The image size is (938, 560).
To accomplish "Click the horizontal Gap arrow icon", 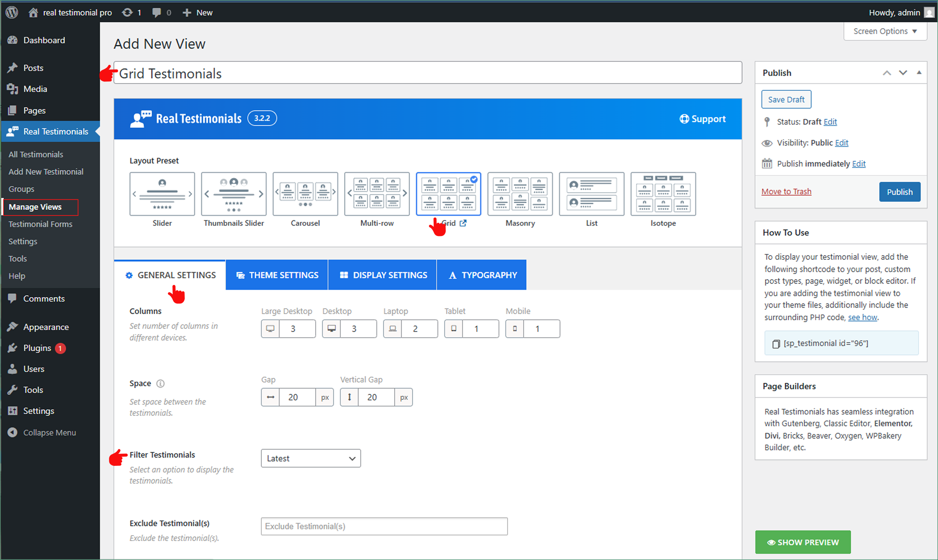I will 270,397.
